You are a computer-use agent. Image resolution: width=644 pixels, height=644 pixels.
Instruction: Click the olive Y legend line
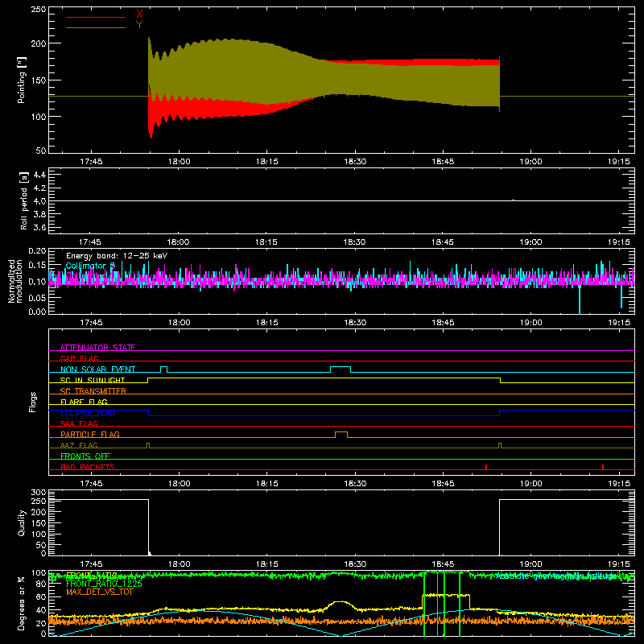95,28
